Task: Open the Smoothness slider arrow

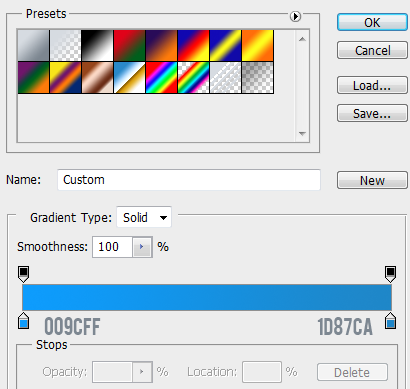Action: click(142, 247)
